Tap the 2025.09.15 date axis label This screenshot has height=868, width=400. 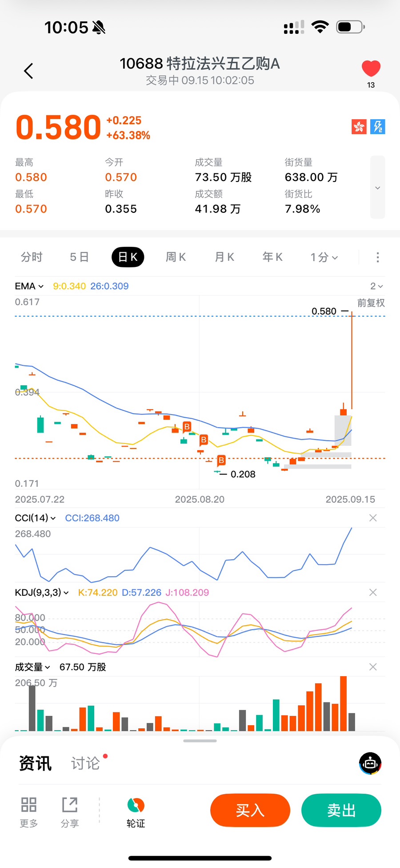(350, 500)
